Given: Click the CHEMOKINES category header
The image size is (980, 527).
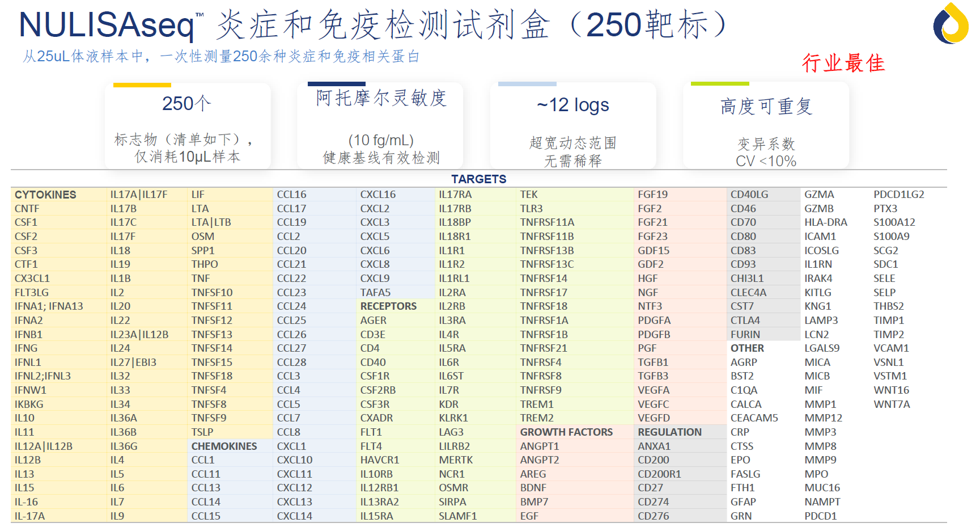Looking at the screenshot, I should pos(224,446).
